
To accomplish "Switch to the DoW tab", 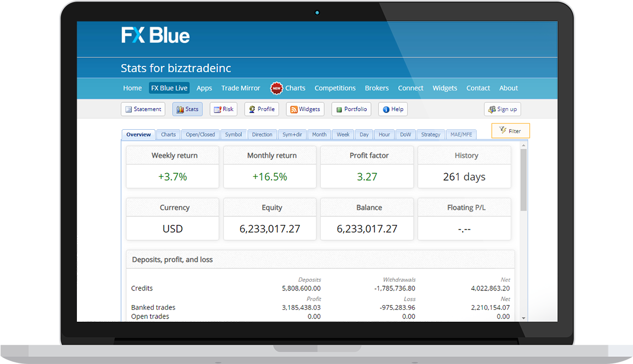I will pyautogui.click(x=405, y=135).
